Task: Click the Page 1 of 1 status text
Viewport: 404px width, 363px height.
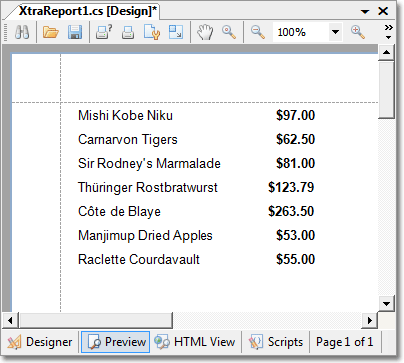Action: [345, 342]
